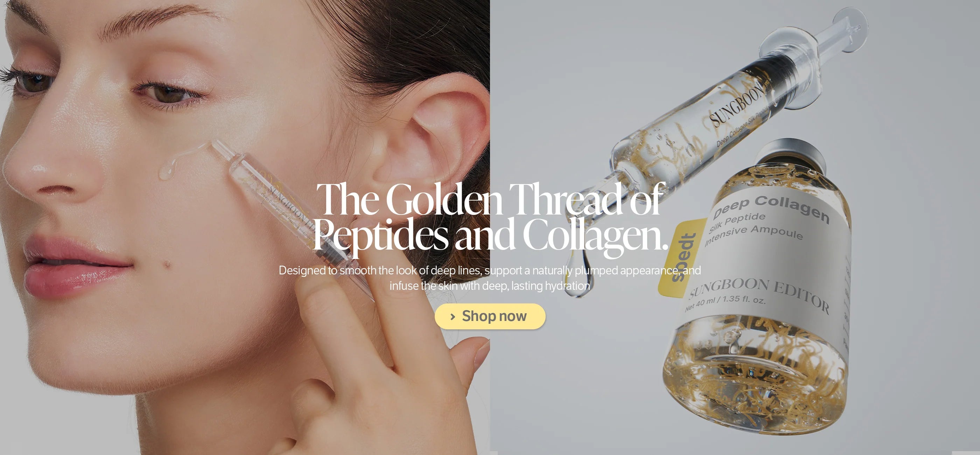
Task: Click the 'Net 40 ml / 1.35 fl. oz.' text
Action: [725, 302]
